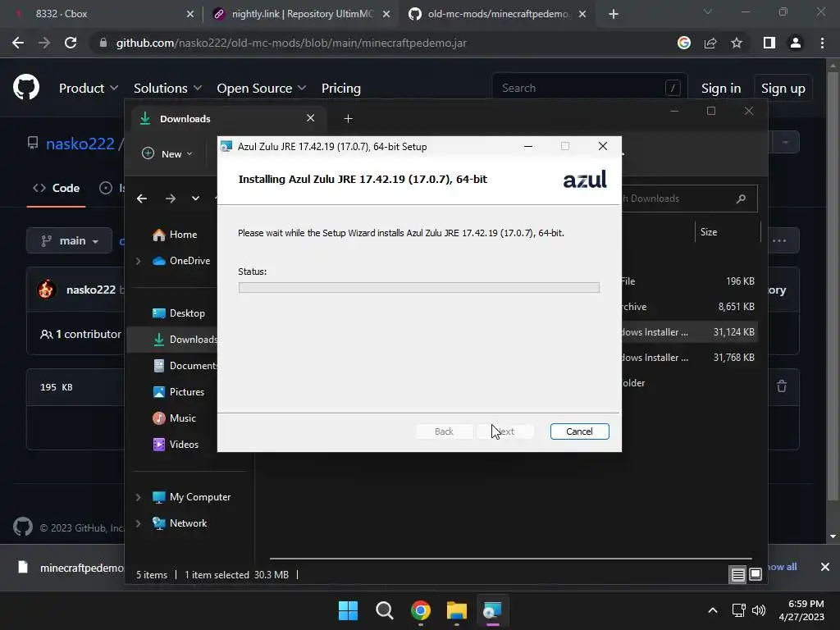Open Windows taskbar search
Image resolution: width=840 pixels, height=630 pixels.
click(x=384, y=610)
